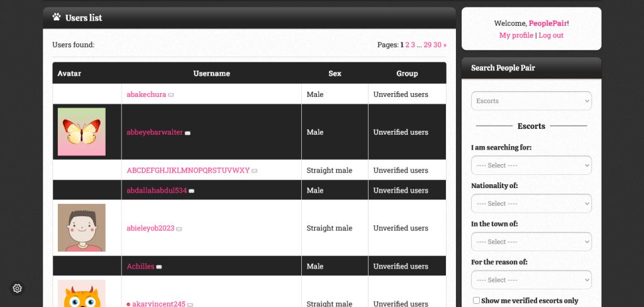Click the paw icon in Users list header
Image resolution: width=644 pixels, height=307 pixels.
(x=57, y=18)
